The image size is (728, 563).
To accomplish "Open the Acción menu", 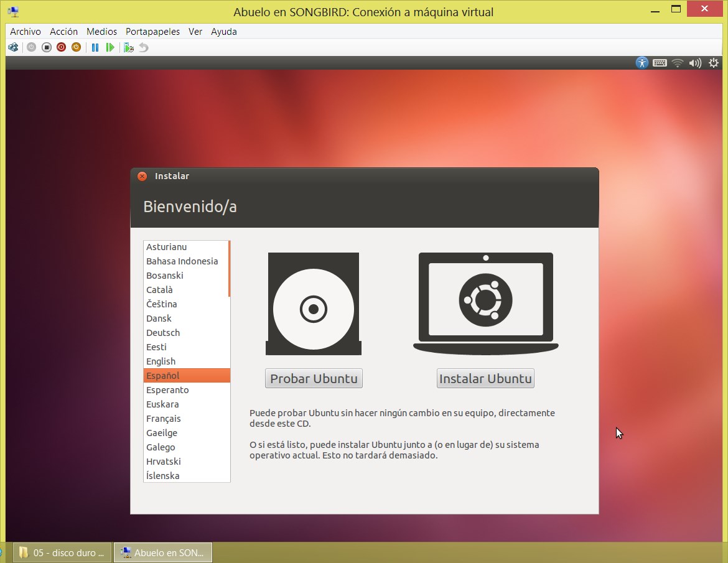I will click(63, 32).
